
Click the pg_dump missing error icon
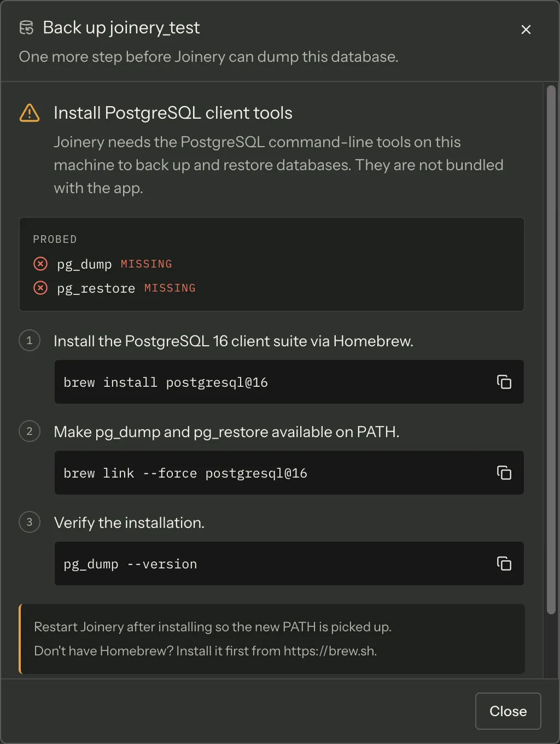[40, 264]
